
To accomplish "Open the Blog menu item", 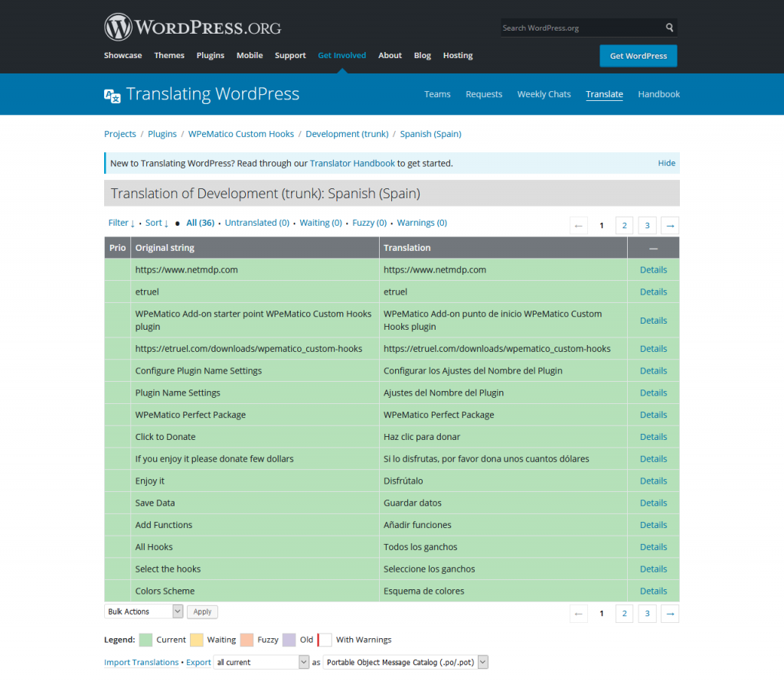I will (423, 55).
